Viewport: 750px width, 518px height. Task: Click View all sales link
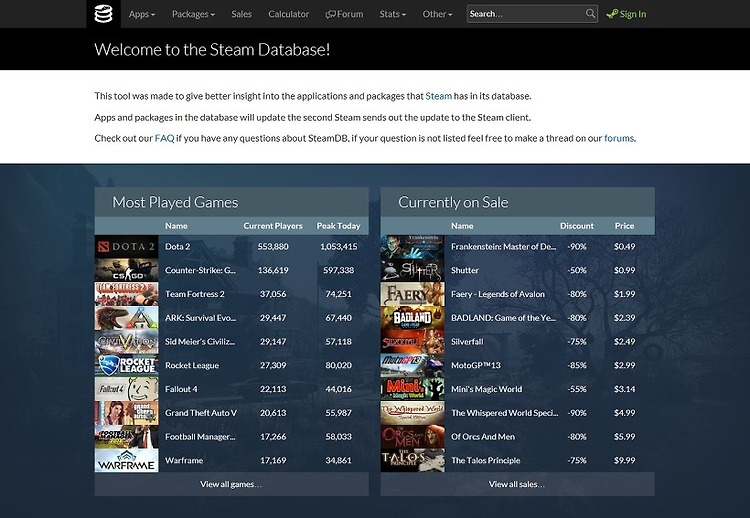point(517,484)
